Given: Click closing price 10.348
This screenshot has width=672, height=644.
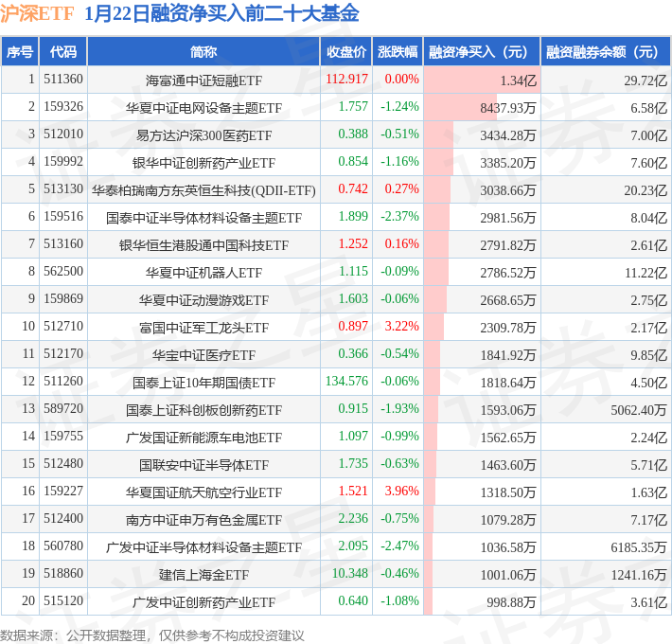Looking at the screenshot, I should point(350,573).
